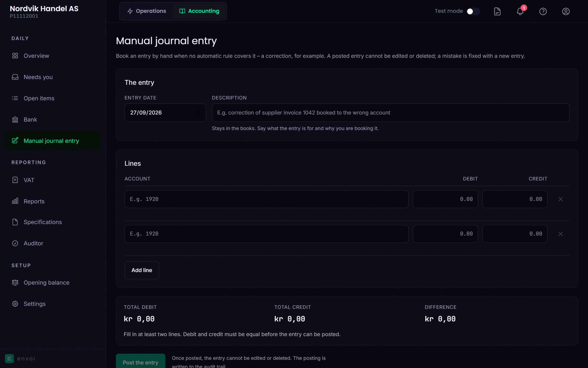Click the P11112001 company identifier

pyautogui.click(x=24, y=16)
